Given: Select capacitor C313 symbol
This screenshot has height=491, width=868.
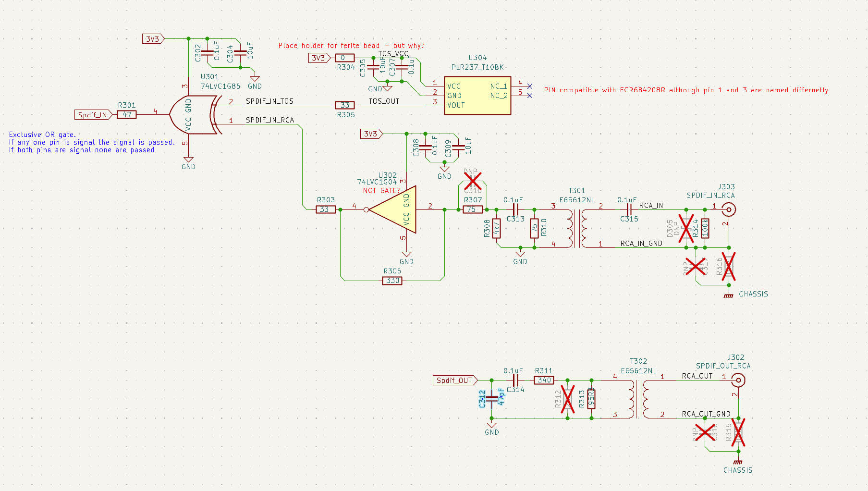Looking at the screenshot, I should point(515,210).
